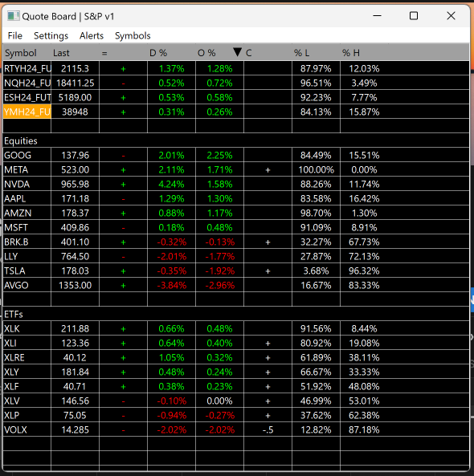Click the ESH24 last price 5189.00
474x476 pixels.
(75, 97)
